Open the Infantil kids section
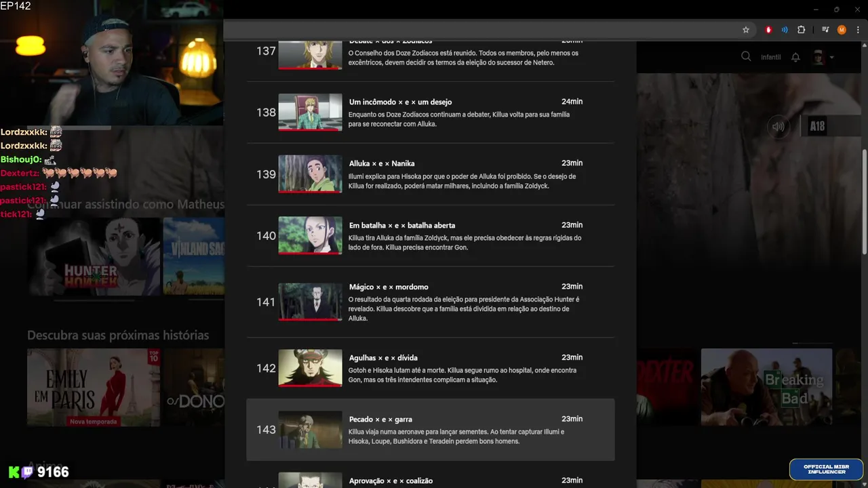Viewport: 868px width, 488px height. pyautogui.click(x=771, y=57)
